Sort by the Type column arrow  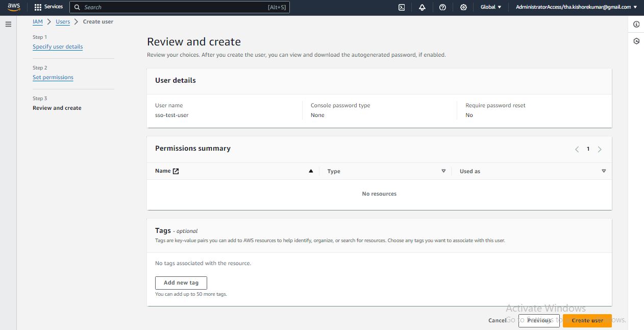pyautogui.click(x=443, y=171)
